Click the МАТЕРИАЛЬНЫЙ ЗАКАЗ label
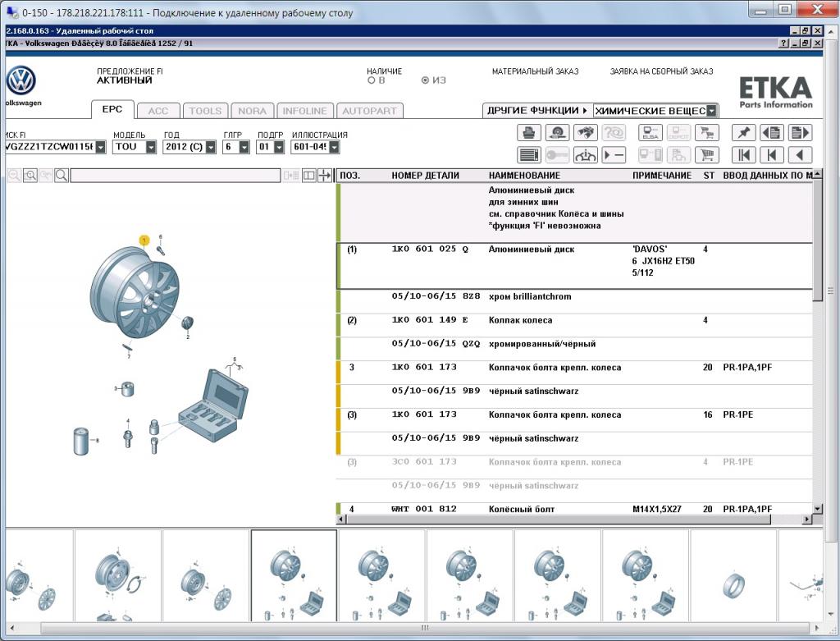 tap(535, 71)
